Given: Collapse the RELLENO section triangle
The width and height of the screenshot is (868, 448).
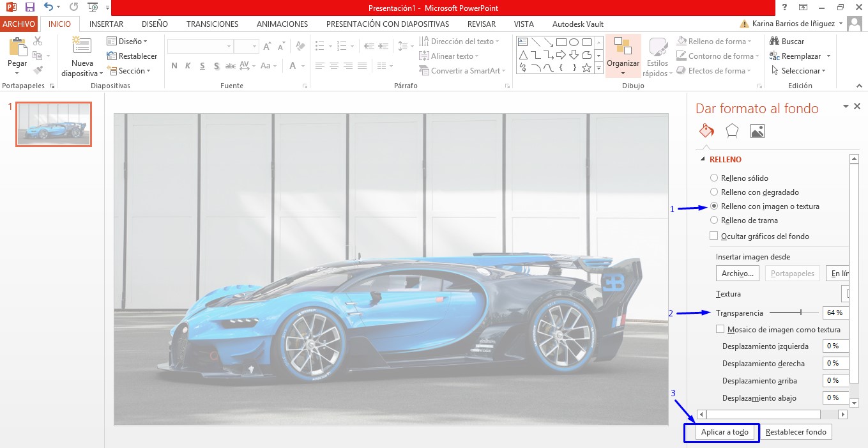Looking at the screenshot, I should coord(703,160).
